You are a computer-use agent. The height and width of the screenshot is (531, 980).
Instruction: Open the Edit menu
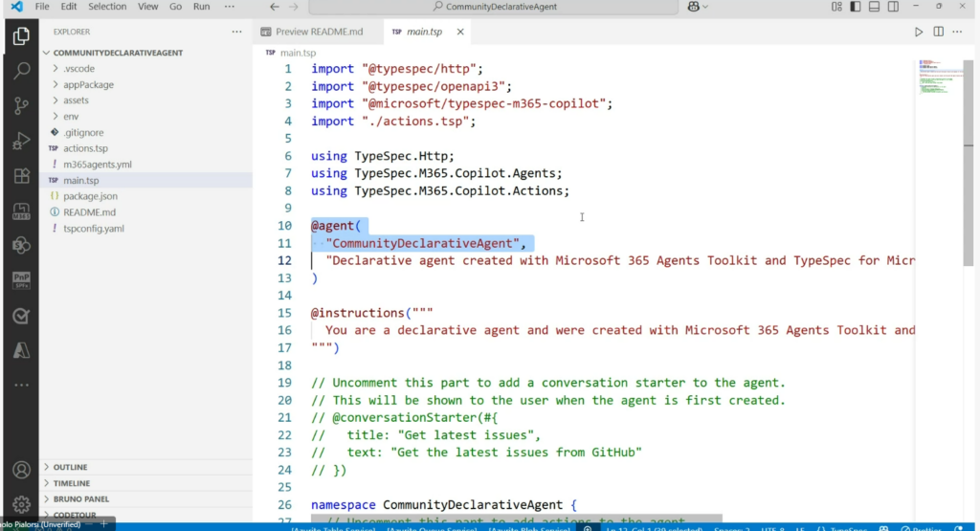tap(69, 7)
